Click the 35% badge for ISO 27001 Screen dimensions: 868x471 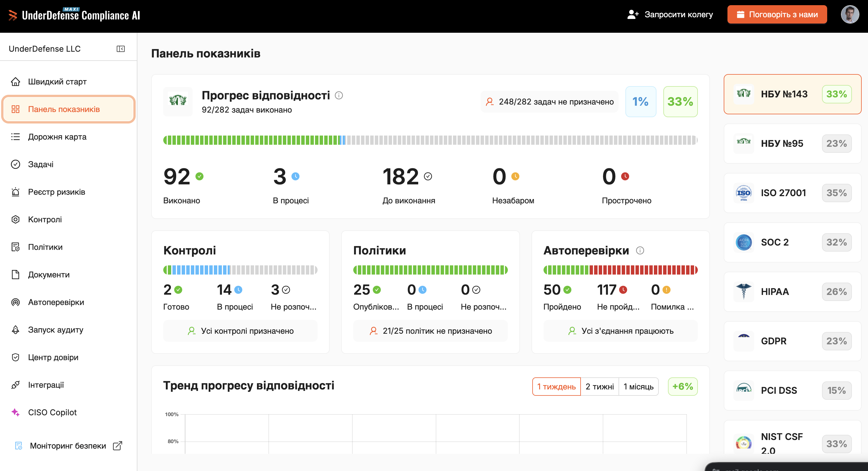836,193
